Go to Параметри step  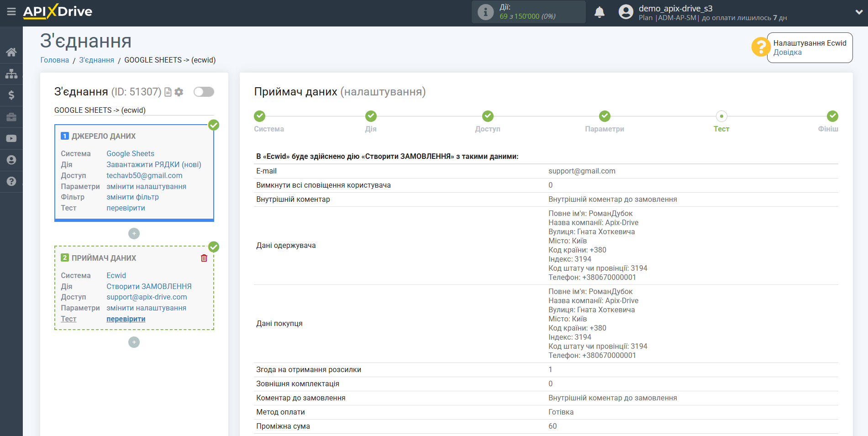click(605, 116)
